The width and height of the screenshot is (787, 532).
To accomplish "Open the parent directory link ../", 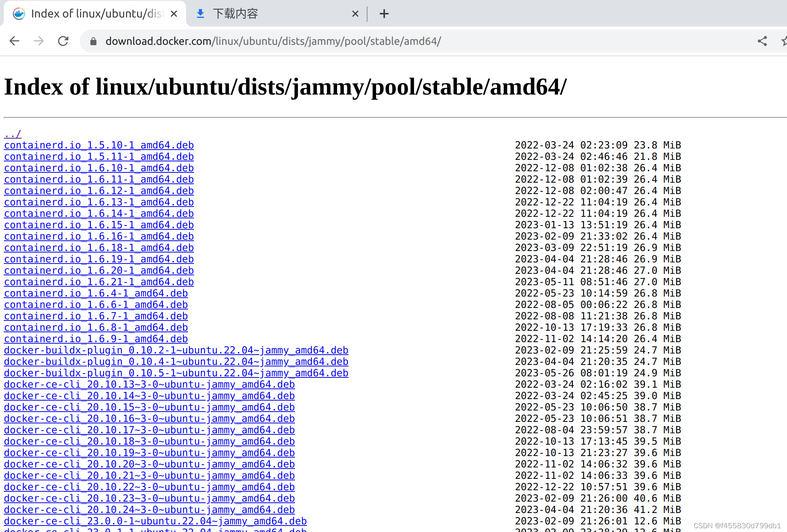I will pyautogui.click(x=12, y=134).
